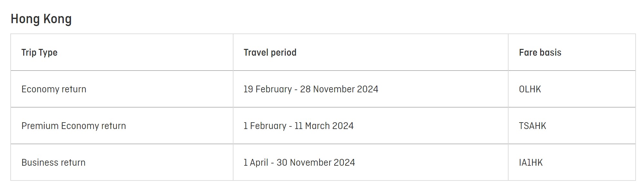Click the Travel period column header
Viewport: 644px width, 194px height.
pyautogui.click(x=270, y=52)
